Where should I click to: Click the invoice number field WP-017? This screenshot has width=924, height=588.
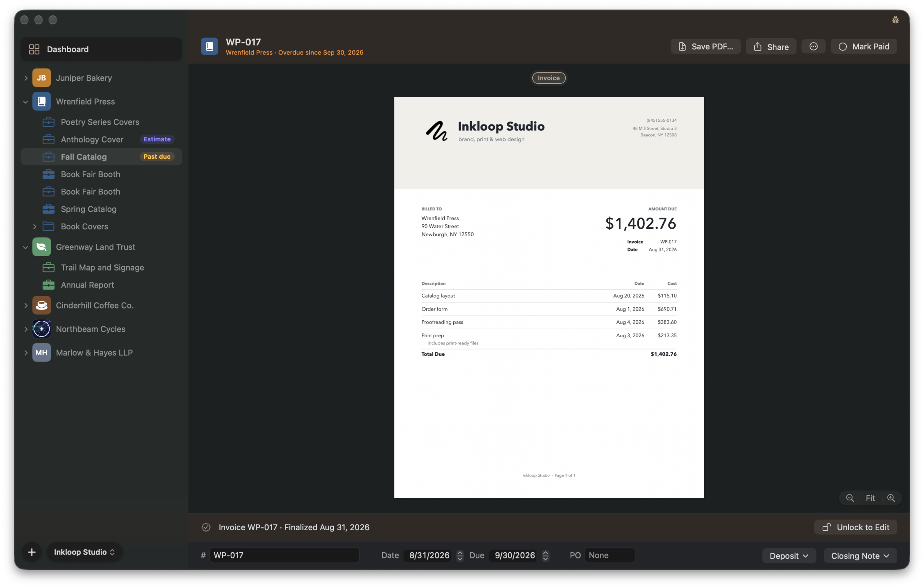(x=284, y=556)
